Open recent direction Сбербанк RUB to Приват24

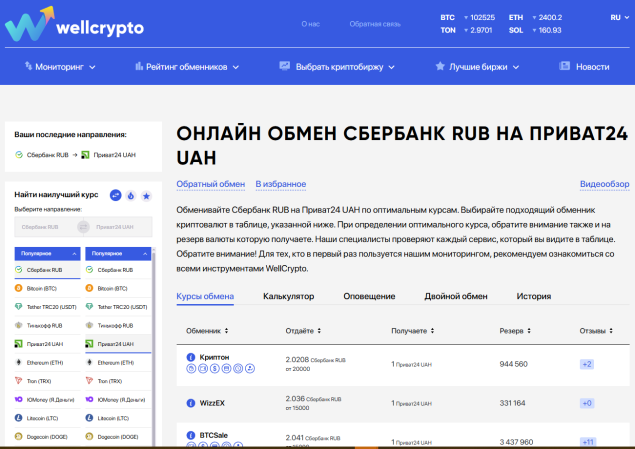point(75,155)
